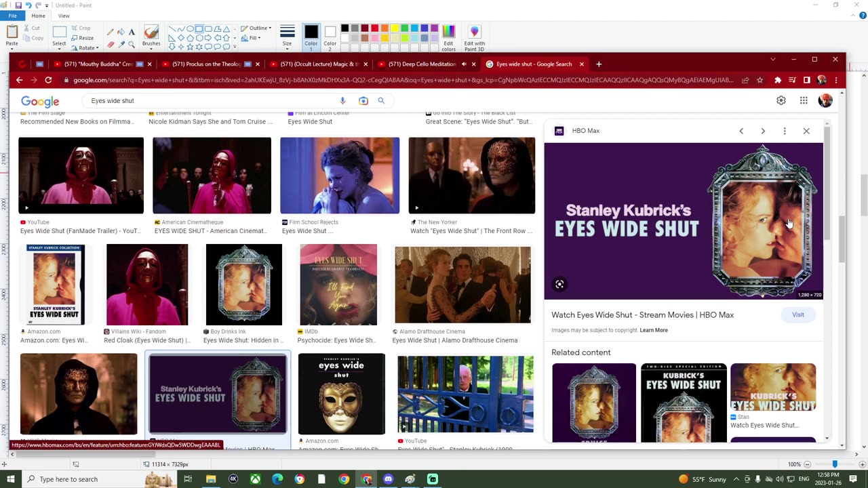Screen dimensions: 868x488
Task: Submit search with the magnifier icon
Action: 381,101
